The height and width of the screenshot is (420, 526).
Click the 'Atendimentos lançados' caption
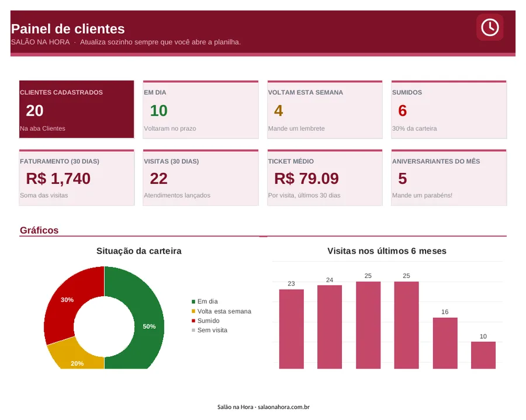[177, 195]
